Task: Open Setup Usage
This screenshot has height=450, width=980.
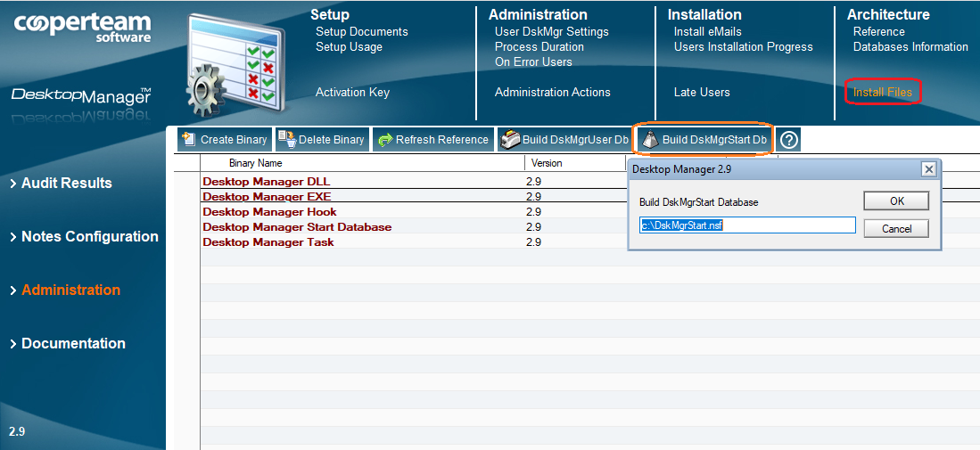Action: coord(349,47)
